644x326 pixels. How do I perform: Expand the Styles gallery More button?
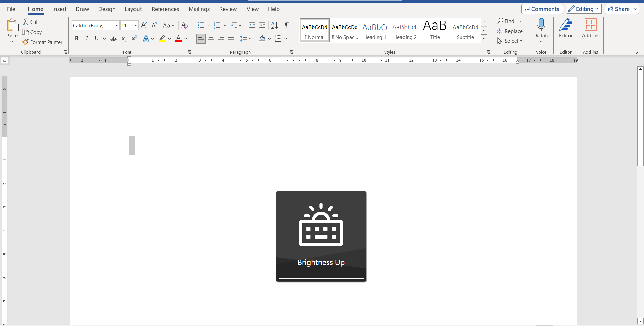point(484,39)
